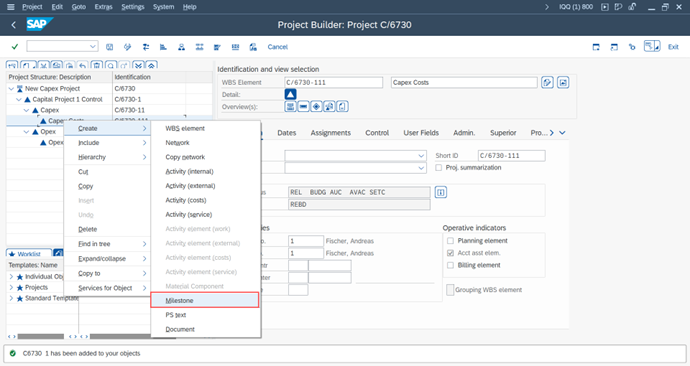Toggle the Acct asst elem. checkbox

coord(450,253)
